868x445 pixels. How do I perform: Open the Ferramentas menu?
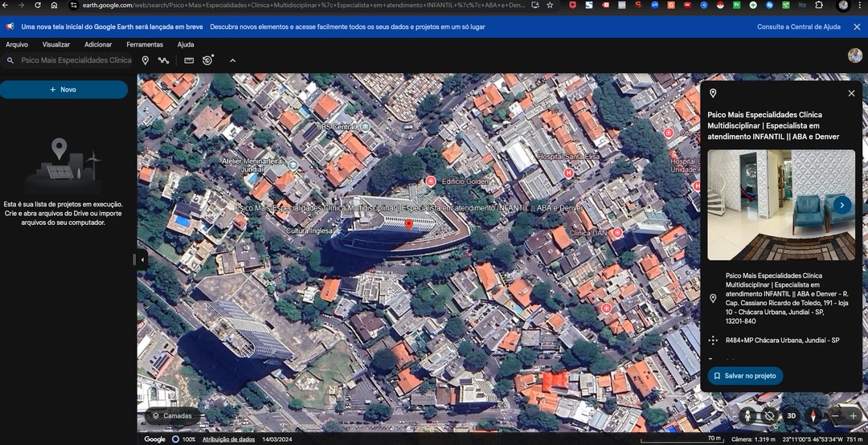pyautogui.click(x=145, y=44)
